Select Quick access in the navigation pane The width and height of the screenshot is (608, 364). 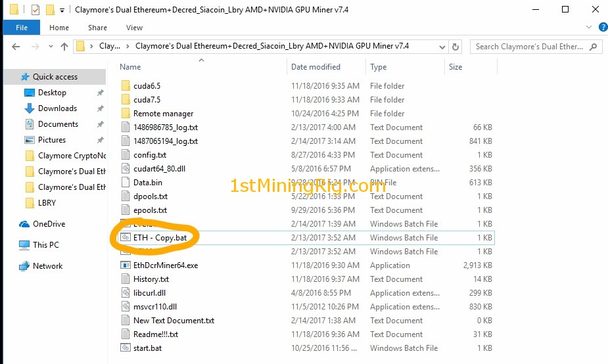(55, 77)
